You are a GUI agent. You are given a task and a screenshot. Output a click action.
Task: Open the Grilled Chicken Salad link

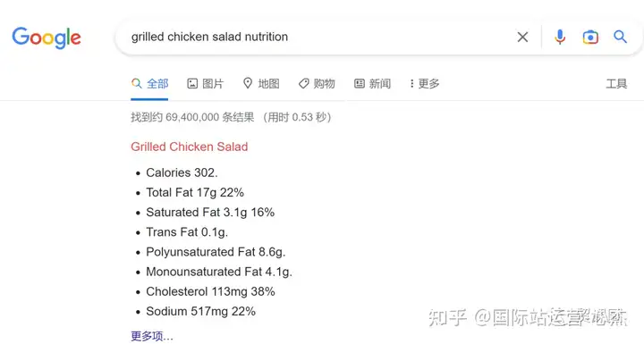(x=190, y=147)
